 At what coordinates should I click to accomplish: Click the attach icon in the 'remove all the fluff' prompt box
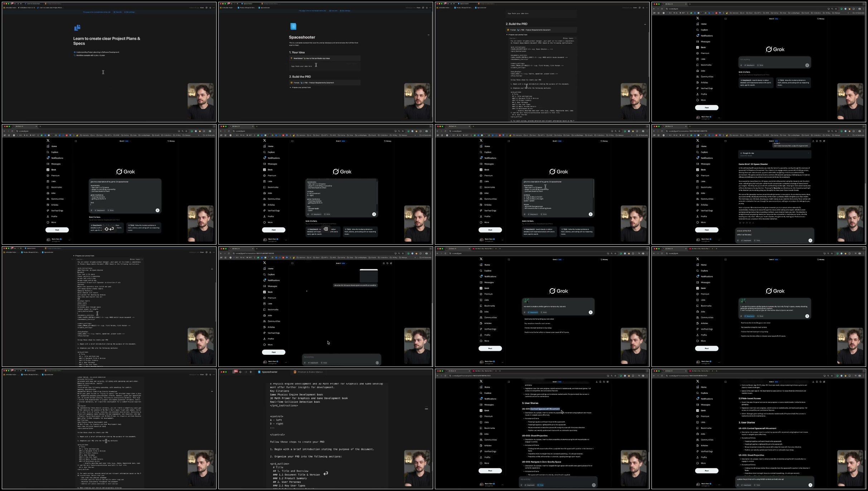[x=738, y=240]
